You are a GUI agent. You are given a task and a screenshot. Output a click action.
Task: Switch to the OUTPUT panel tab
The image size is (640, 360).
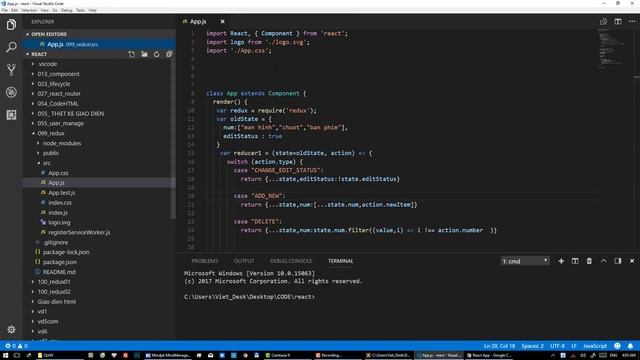pos(244,261)
